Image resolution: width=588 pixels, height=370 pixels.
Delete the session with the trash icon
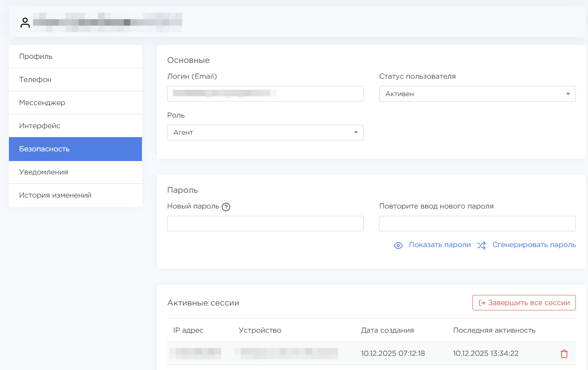point(564,354)
